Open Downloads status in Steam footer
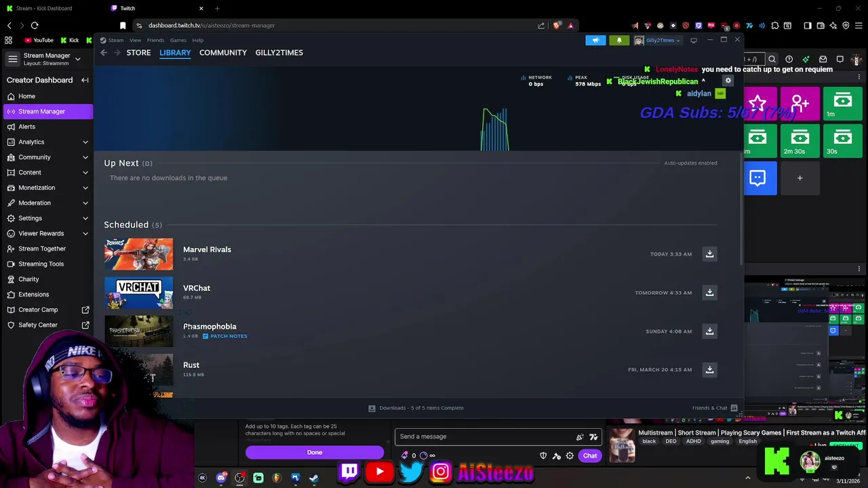The height and width of the screenshot is (488, 868). 416,408
